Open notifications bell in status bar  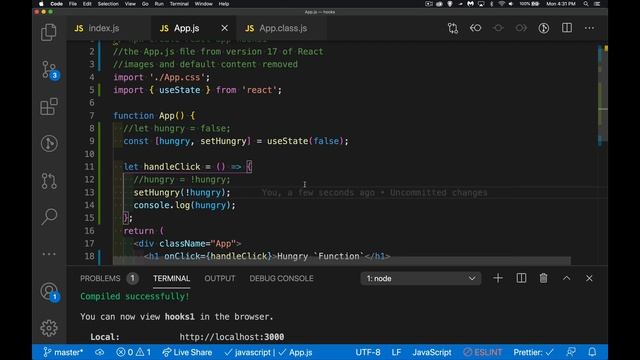click(592, 352)
